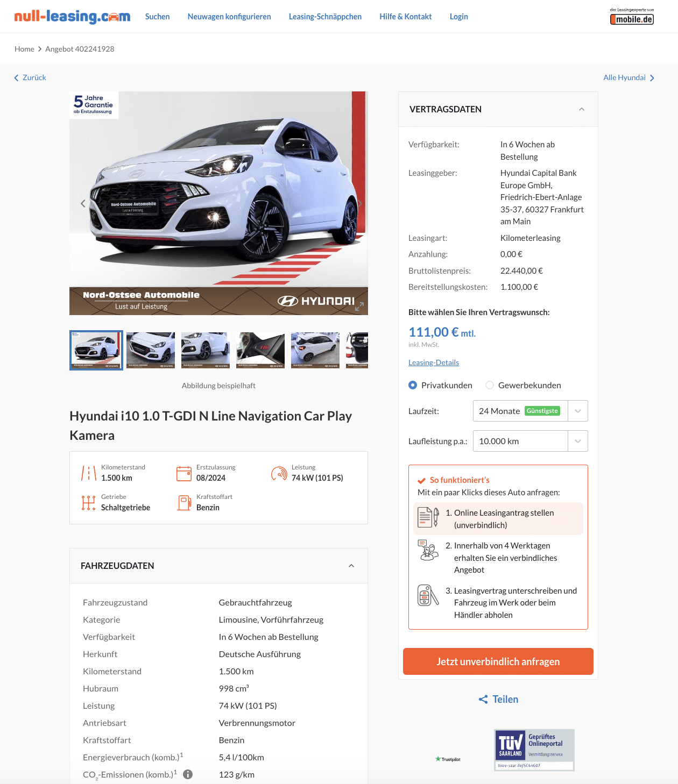Image resolution: width=678 pixels, height=784 pixels.
Task: Click the 998 cm³ Hubraum value
Action: 234,688
